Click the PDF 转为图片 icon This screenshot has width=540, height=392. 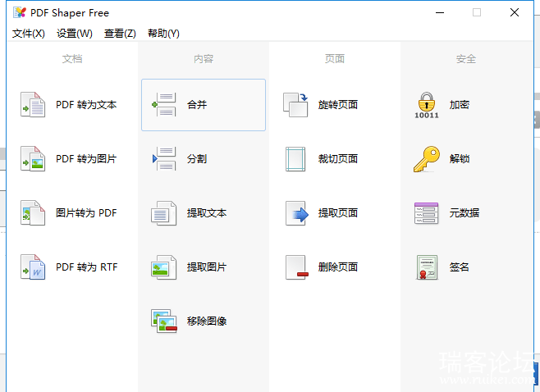click(33, 158)
